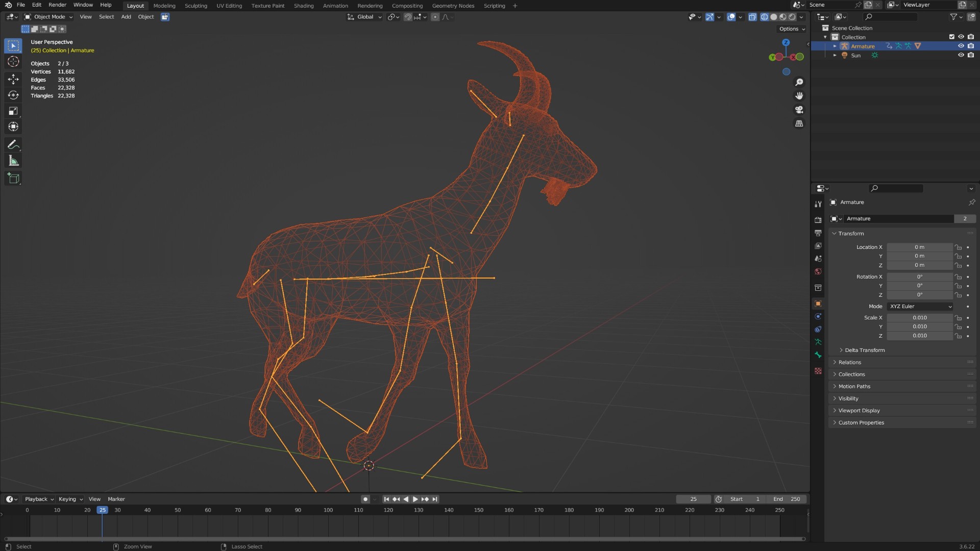Click the play animation button

coord(415,499)
